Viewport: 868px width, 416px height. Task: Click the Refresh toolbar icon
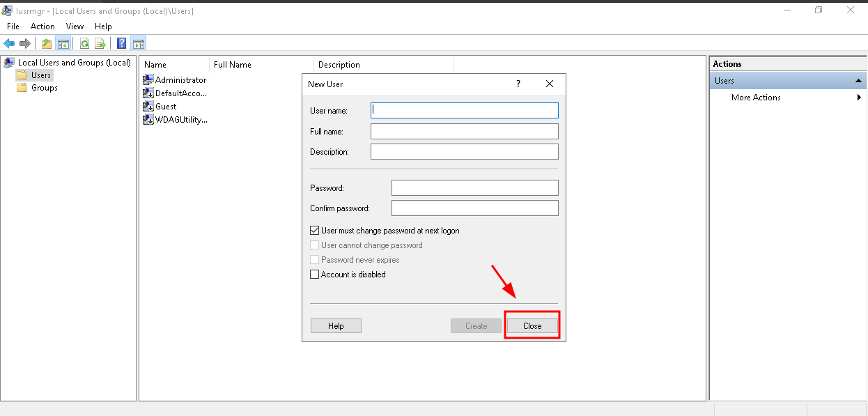pos(84,44)
